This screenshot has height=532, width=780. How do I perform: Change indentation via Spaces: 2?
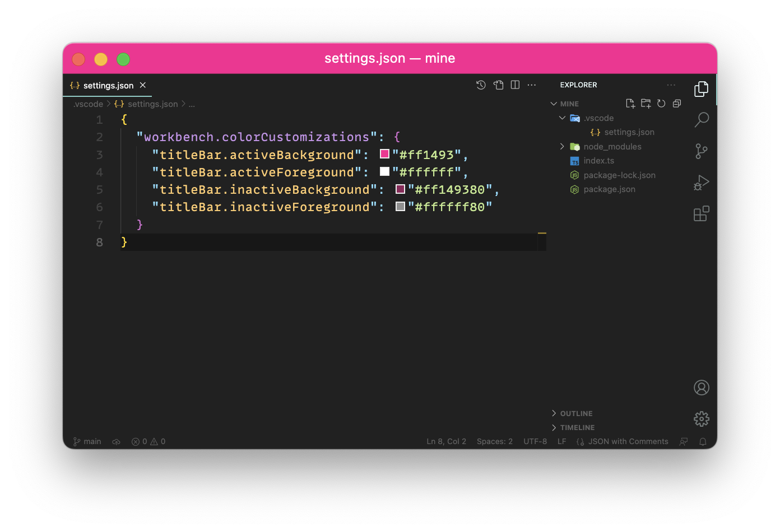point(494,441)
